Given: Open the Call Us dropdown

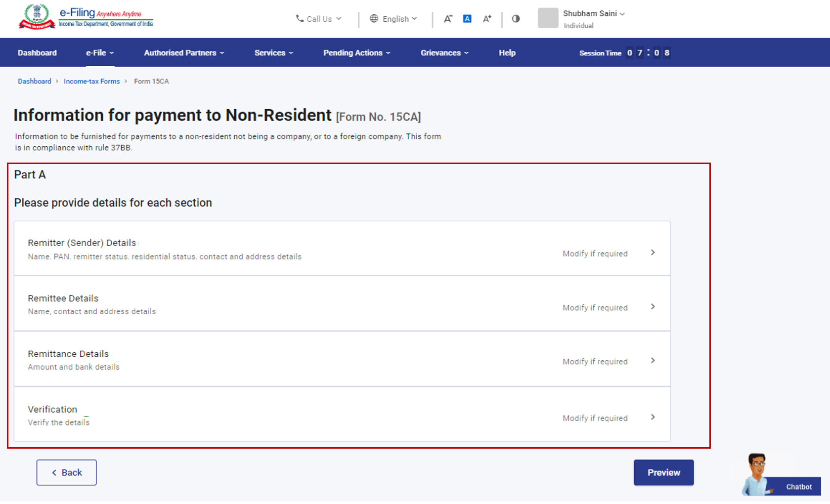Looking at the screenshot, I should click(319, 19).
